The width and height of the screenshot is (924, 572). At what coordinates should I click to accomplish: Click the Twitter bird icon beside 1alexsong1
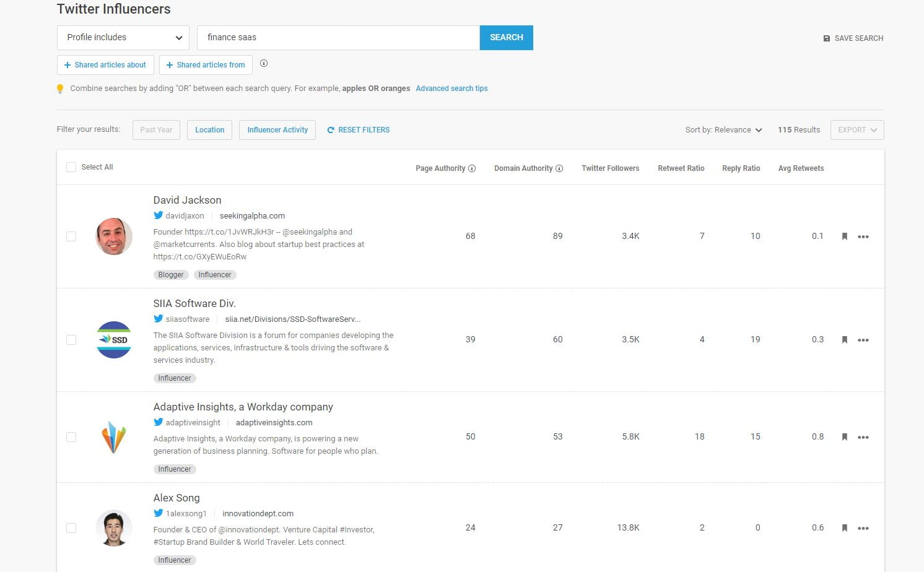159,513
